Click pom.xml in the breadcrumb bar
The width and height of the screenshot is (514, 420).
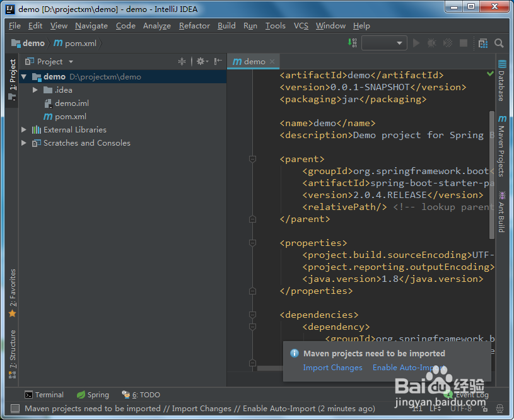point(76,43)
